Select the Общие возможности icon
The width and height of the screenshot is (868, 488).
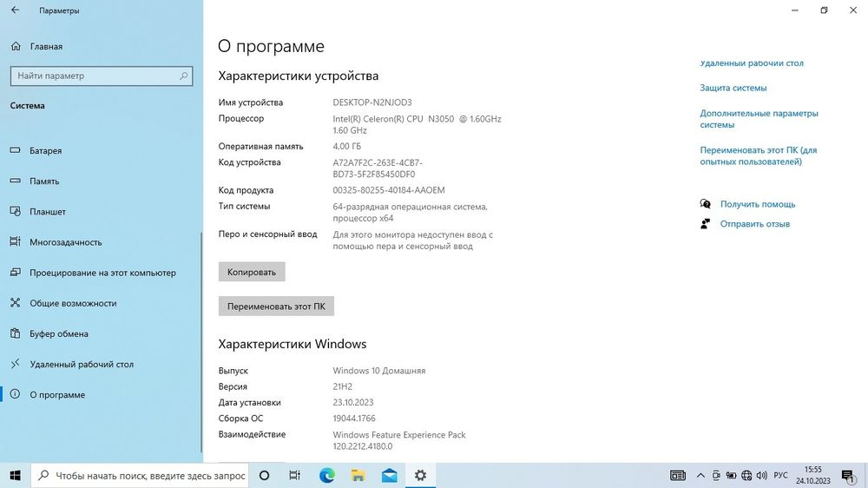pos(16,302)
